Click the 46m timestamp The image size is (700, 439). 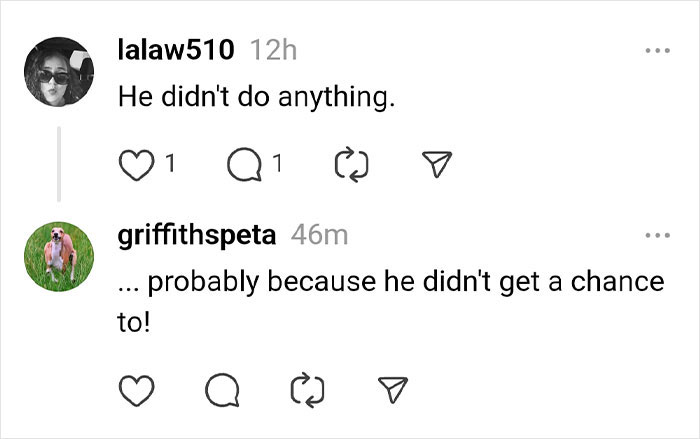coord(319,235)
